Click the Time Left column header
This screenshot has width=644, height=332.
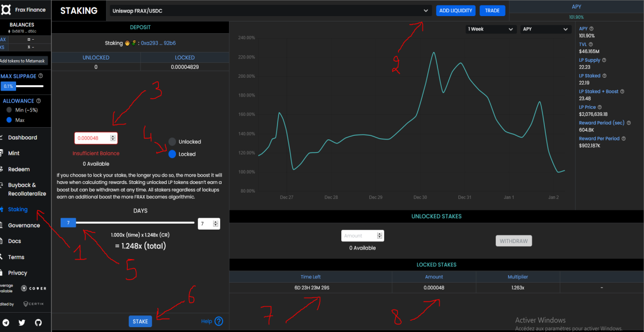coord(310,277)
